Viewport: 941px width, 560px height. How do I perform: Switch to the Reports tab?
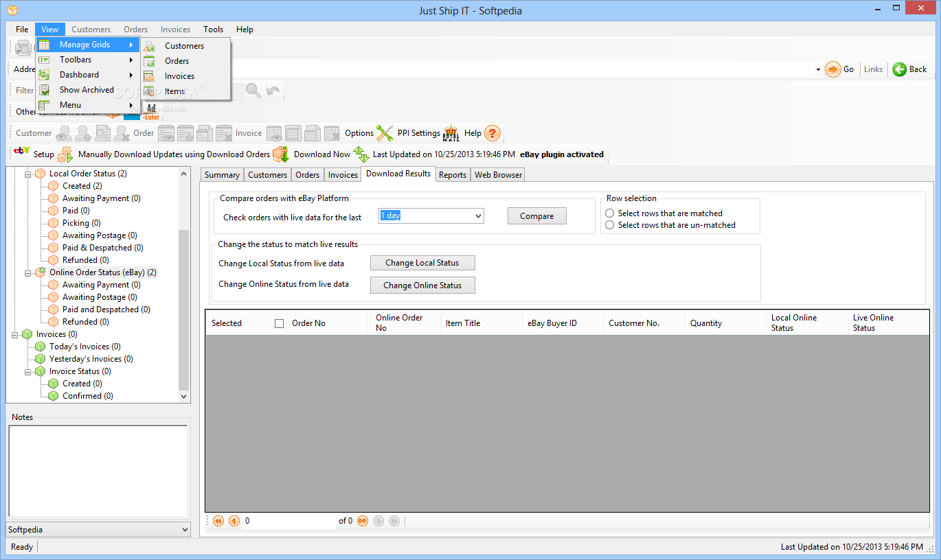point(453,175)
